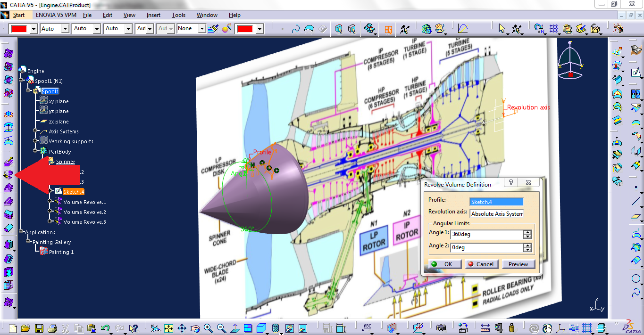Undo the last action

coord(105,328)
